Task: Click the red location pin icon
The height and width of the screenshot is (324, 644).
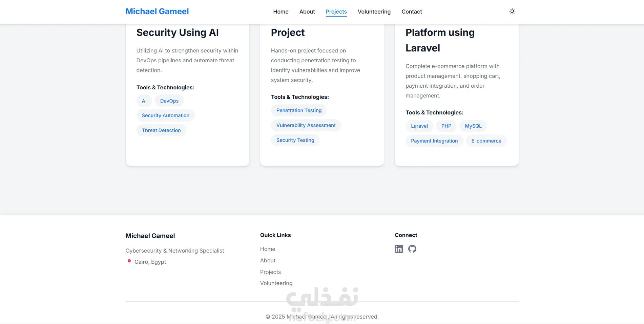Action: click(x=129, y=262)
